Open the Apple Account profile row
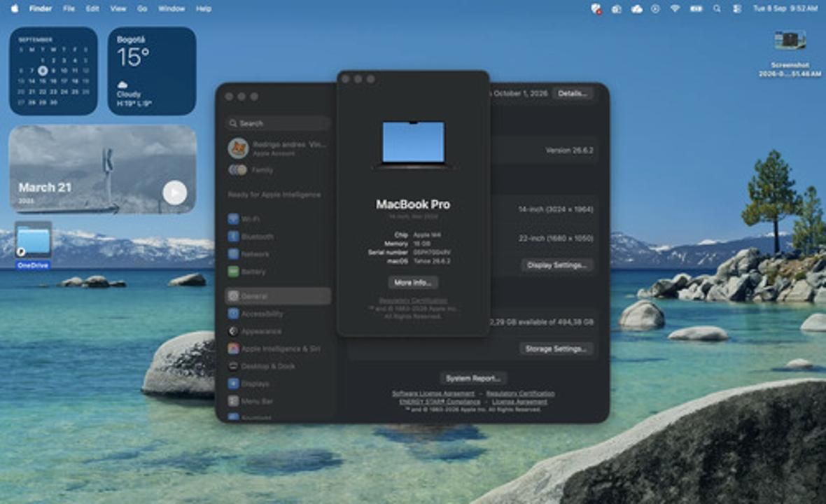Viewport: 826px width, 504px height. (278, 148)
